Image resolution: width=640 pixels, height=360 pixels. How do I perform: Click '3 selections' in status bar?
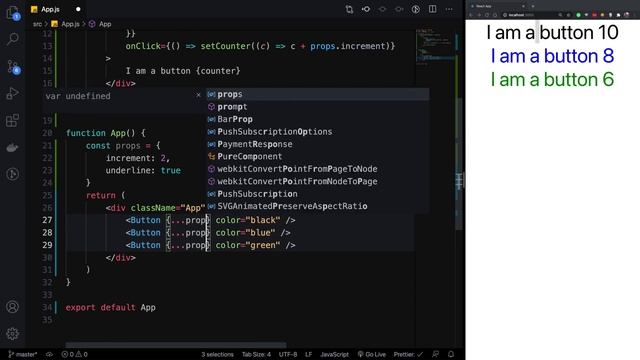coord(217,354)
